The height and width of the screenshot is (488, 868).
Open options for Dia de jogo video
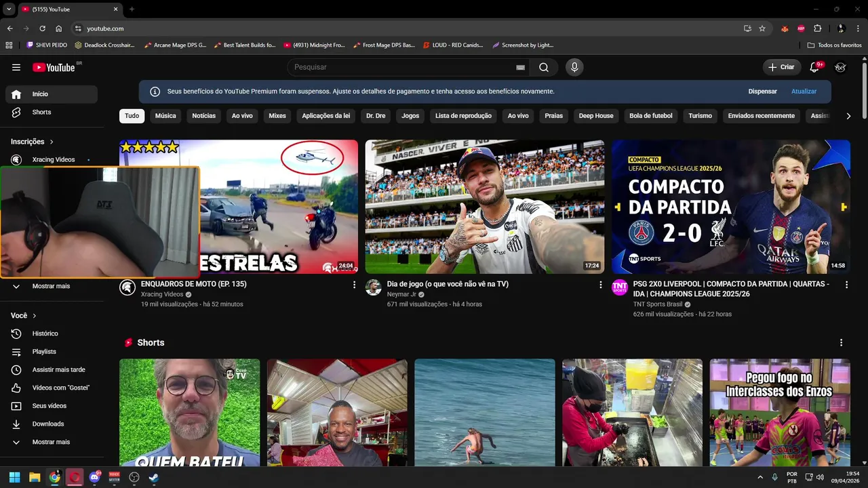(x=600, y=285)
